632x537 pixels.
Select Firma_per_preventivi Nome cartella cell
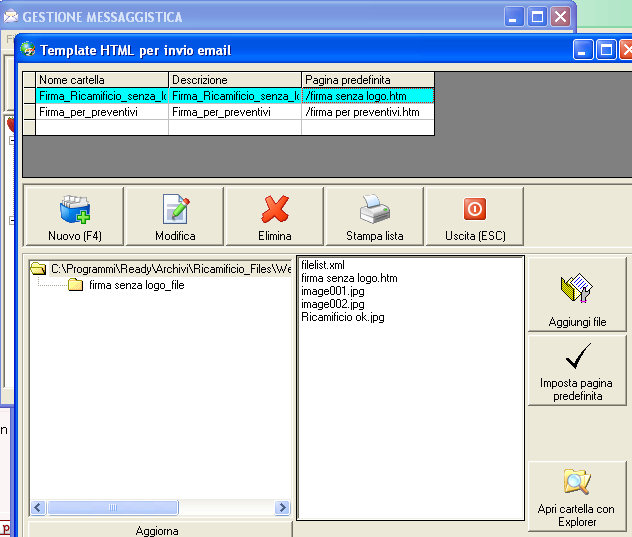(x=102, y=112)
